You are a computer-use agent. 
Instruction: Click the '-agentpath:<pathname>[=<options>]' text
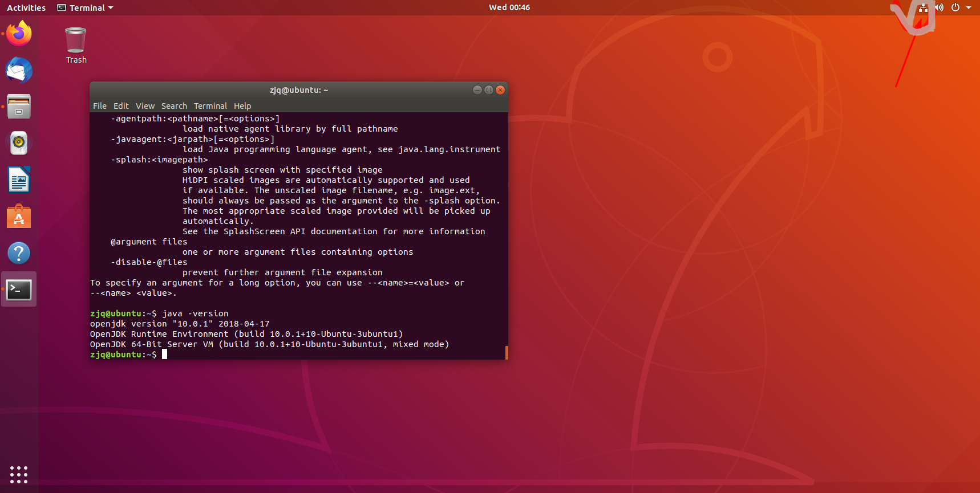coord(195,119)
